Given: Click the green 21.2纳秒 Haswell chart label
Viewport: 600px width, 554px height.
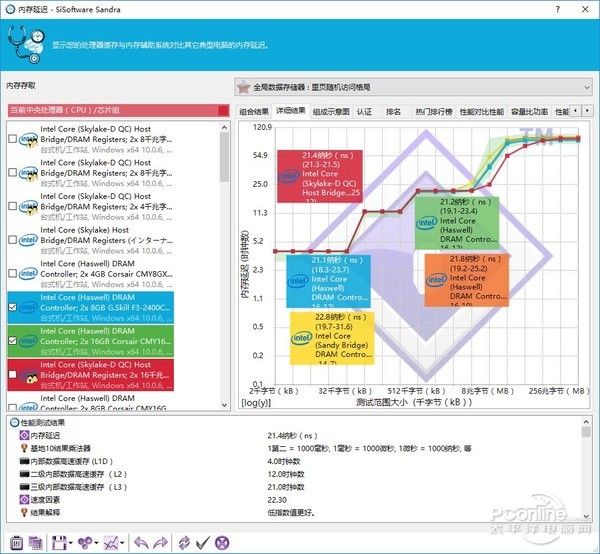Looking at the screenshot, I should [x=457, y=223].
